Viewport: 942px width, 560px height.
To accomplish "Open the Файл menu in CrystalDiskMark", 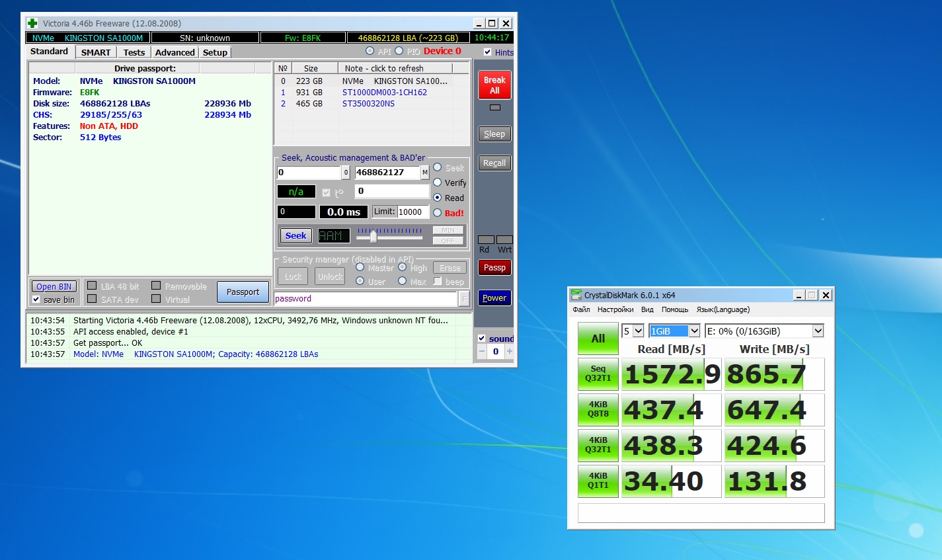I will tap(581, 309).
